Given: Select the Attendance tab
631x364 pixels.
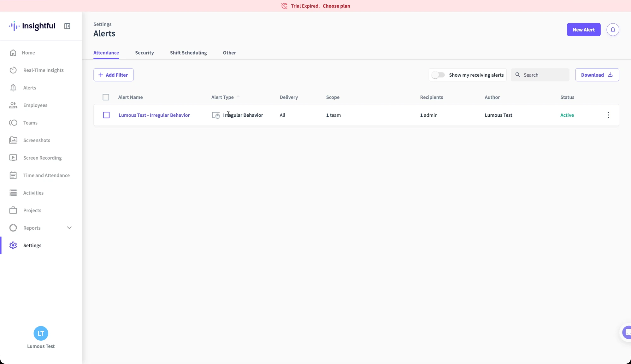Looking at the screenshot, I should coord(106,53).
